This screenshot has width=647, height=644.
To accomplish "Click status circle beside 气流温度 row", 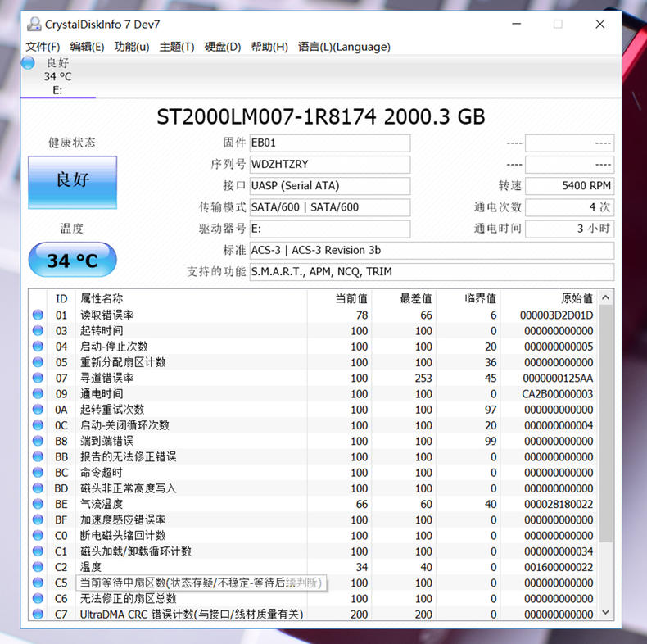I will tap(38, 504).
